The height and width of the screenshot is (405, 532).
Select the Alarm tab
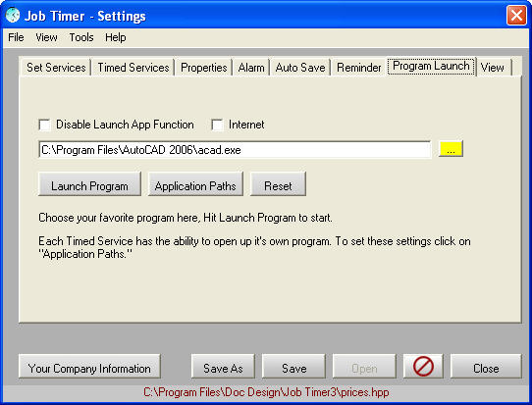pyautogui.click(x=251, y=68)
